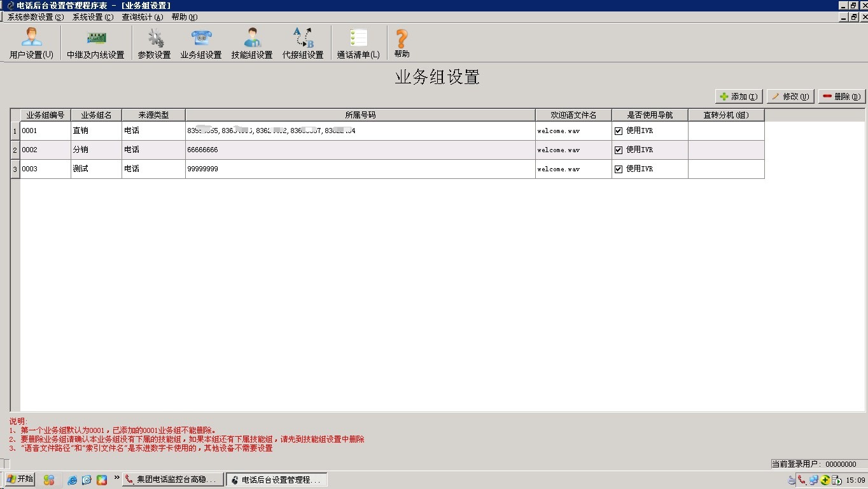Click the 所属号码 column header

click(360, 115)
